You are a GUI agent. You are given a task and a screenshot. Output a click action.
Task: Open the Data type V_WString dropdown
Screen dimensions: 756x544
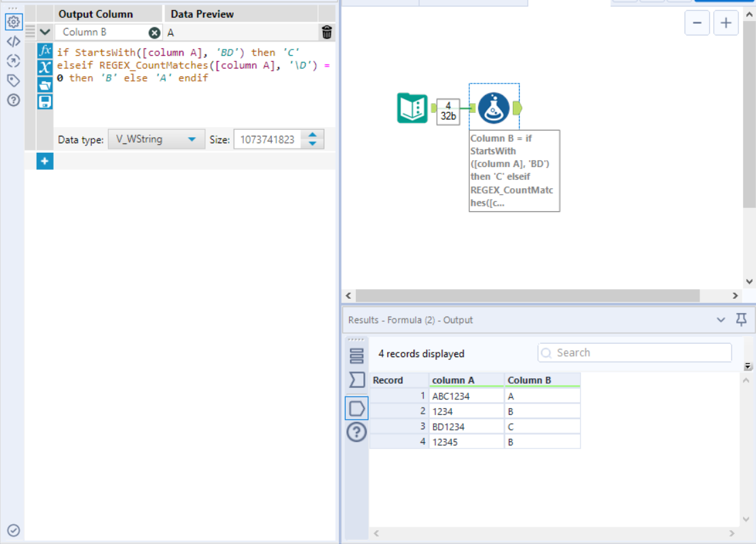(x=156, y=139)
